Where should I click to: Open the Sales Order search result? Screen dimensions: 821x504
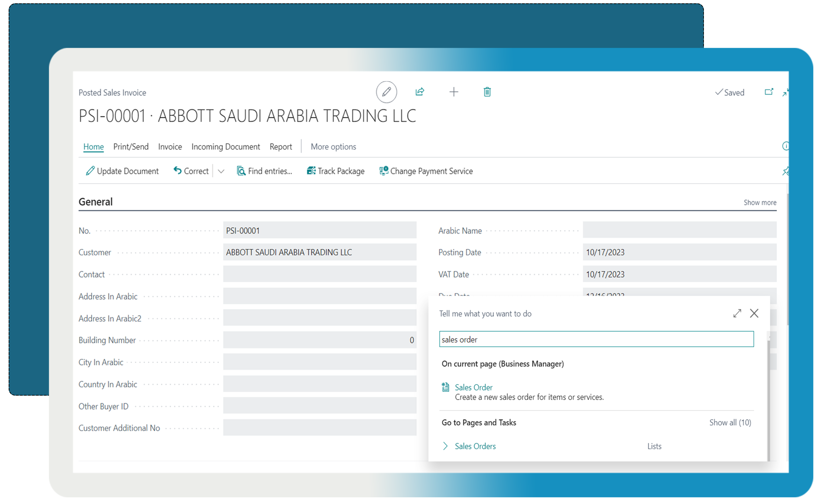473,387
